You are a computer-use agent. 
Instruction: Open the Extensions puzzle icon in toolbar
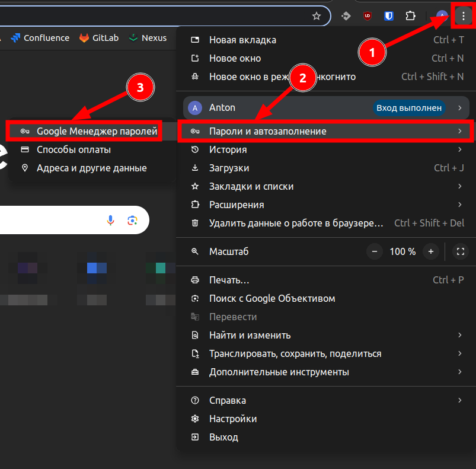pos(410,16)
